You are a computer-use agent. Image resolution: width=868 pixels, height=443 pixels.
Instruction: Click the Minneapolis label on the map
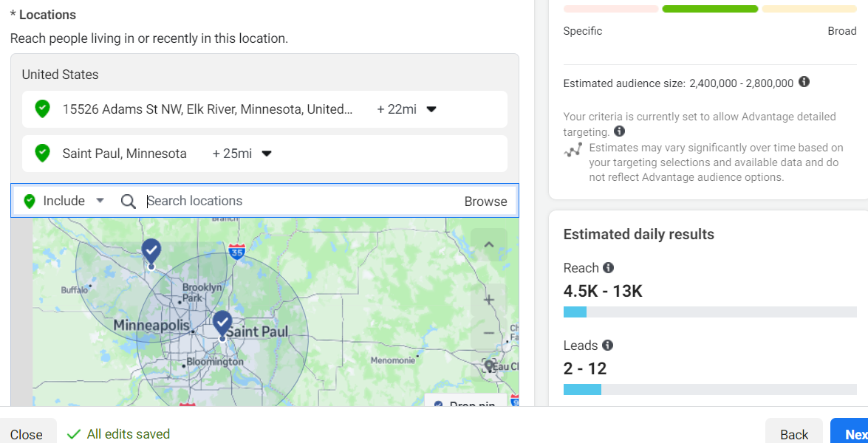[151, 325]
